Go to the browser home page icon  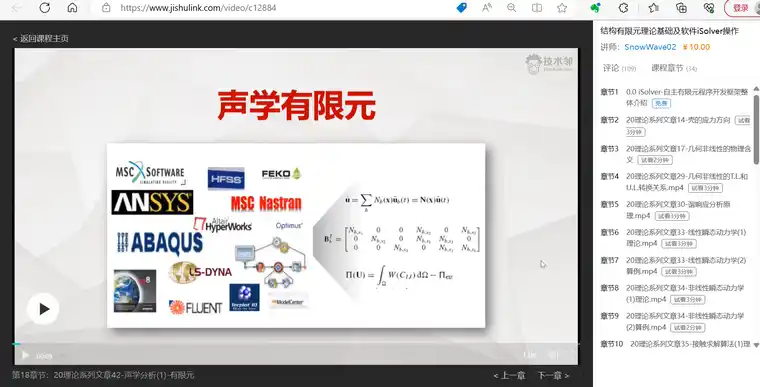72,8
